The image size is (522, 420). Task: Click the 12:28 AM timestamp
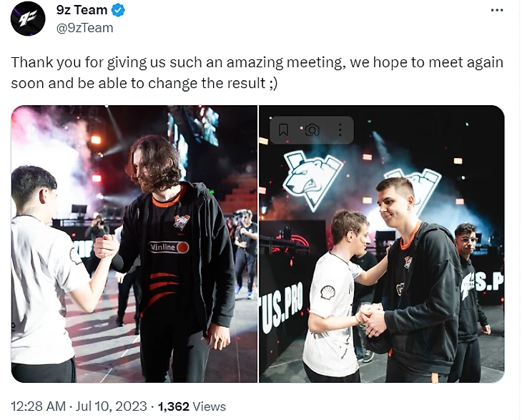point(38,406)
